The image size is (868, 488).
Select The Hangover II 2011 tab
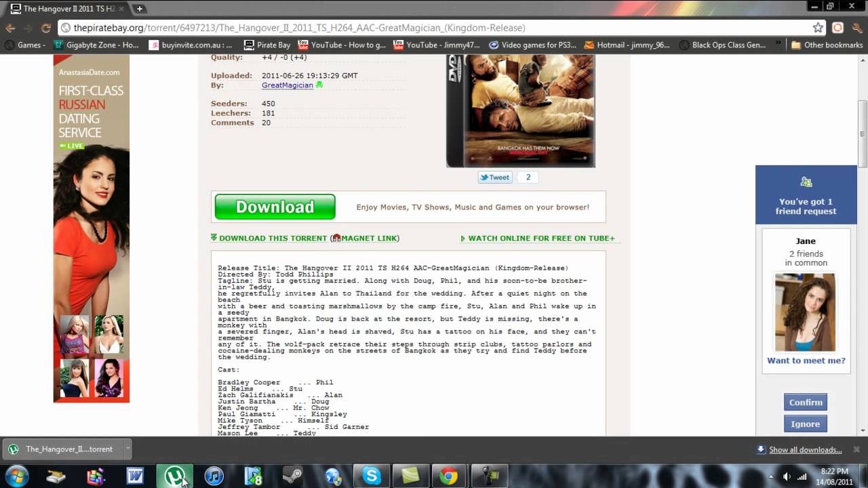[66, 9]
